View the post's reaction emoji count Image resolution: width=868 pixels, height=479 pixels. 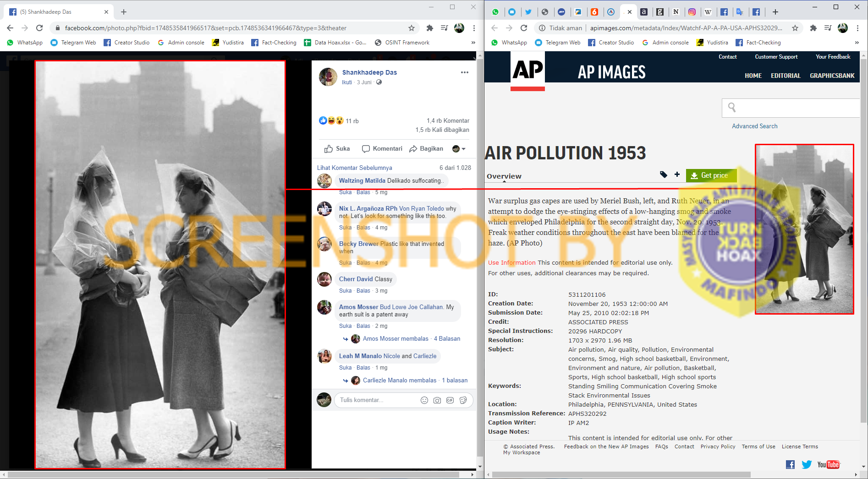(x=339, y=121)
